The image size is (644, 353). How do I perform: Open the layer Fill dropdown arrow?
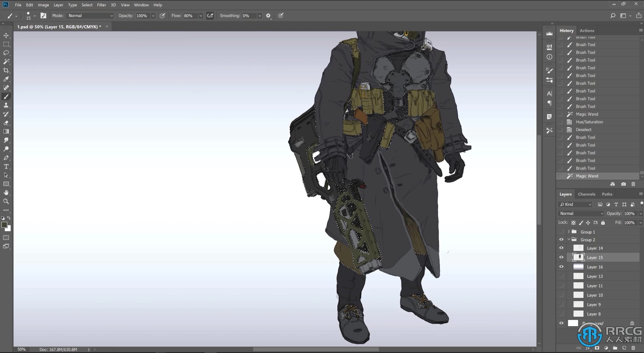click(x=640, y=223)
